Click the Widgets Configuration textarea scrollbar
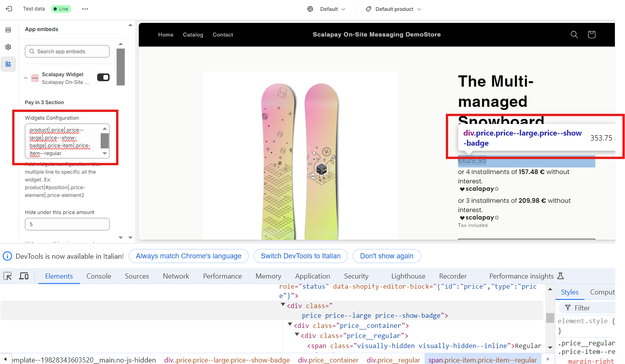 pyautogui.click(x=105, y=141)
